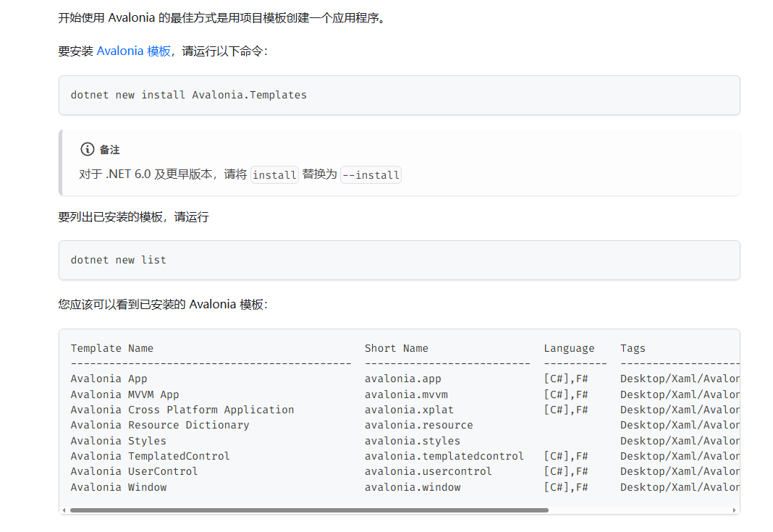
Task: Click the 'Avalonia MVVM App' template name
Action: point(124,394)
